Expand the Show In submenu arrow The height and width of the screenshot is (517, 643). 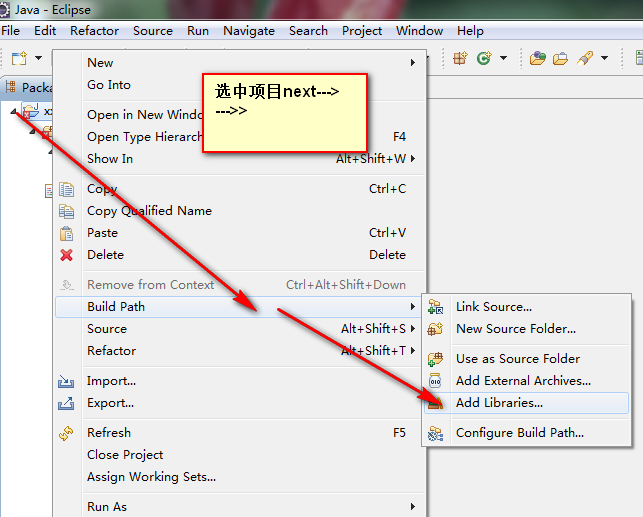click(413, 159)
